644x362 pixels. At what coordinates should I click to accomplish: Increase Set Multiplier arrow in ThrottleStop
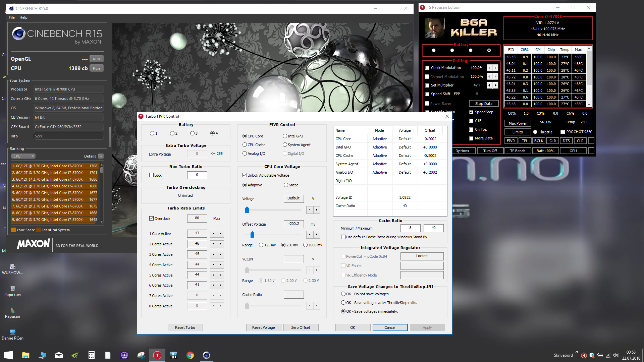click(x=495, y=85)
